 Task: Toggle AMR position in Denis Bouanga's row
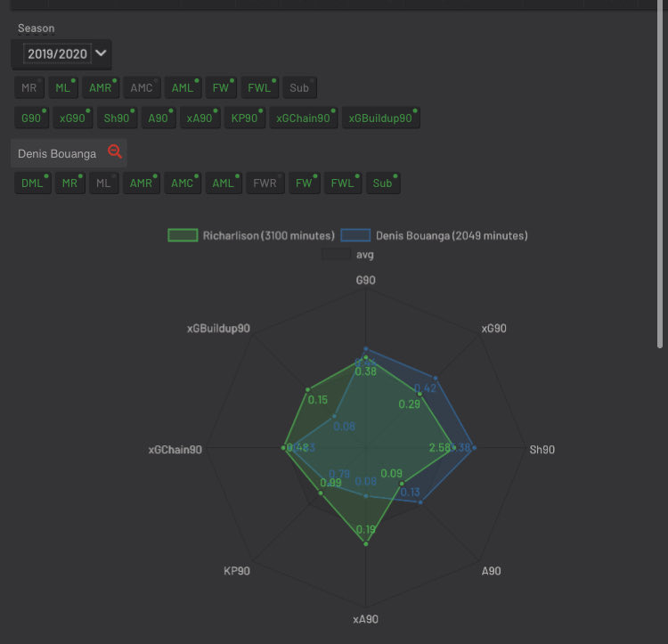[x=142, y=183]
